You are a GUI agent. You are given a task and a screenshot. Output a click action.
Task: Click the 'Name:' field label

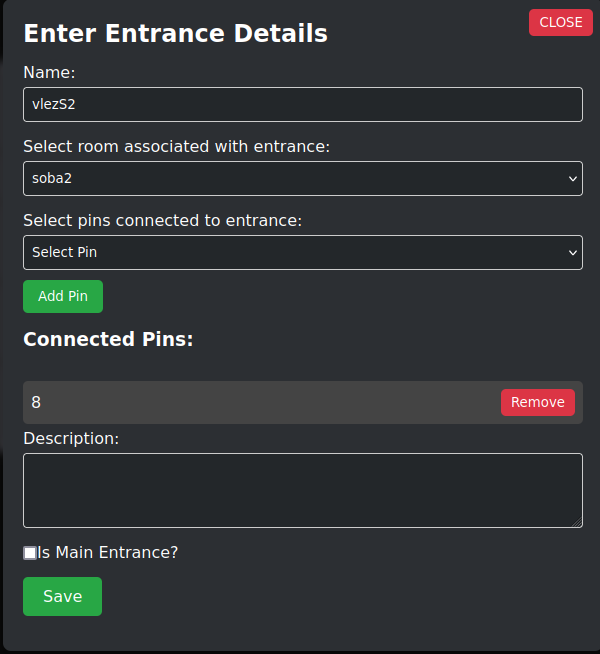tap(50, 72)
